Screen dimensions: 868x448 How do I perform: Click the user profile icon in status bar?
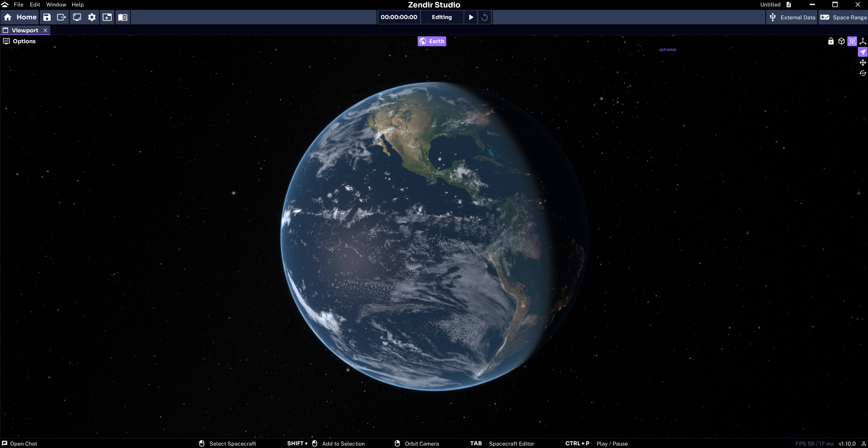(x=863, y=443)
